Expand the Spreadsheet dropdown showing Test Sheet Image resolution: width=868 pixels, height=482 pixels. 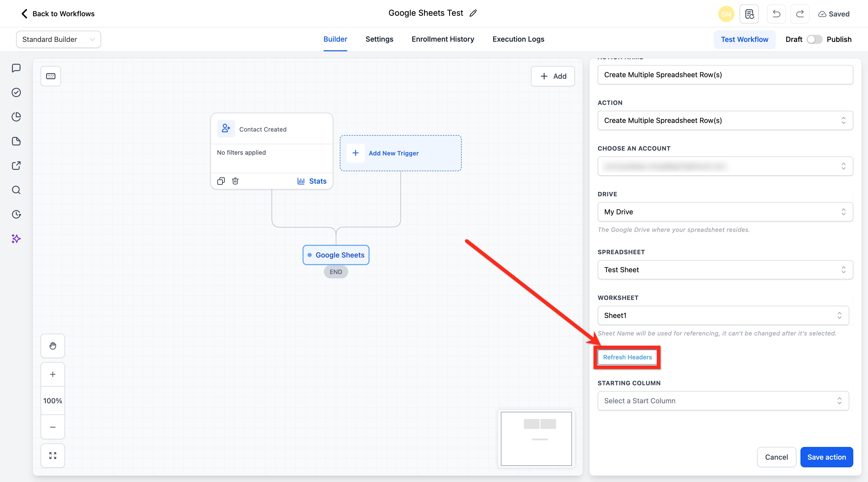click(x=725, y=270)
